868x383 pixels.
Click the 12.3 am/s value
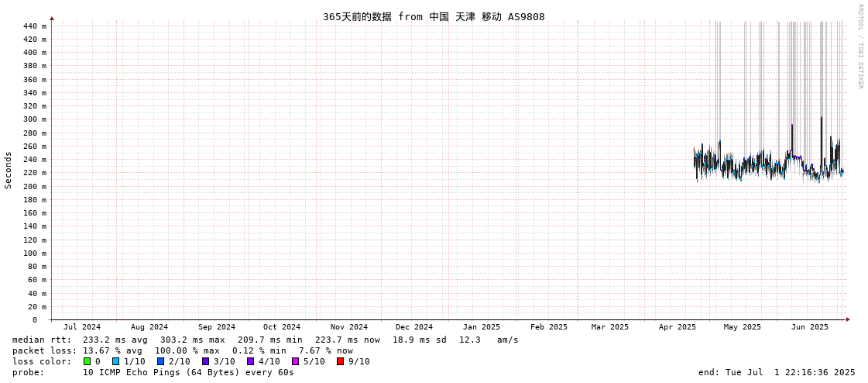coord(489,340)
